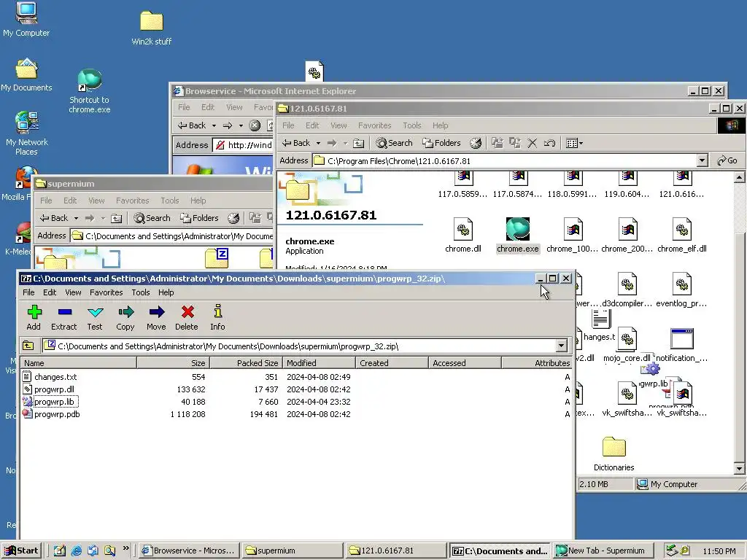Screen dimensions: 747x560
Task: Open Edit menu in supermium window
Action: [x=70, y=201]
